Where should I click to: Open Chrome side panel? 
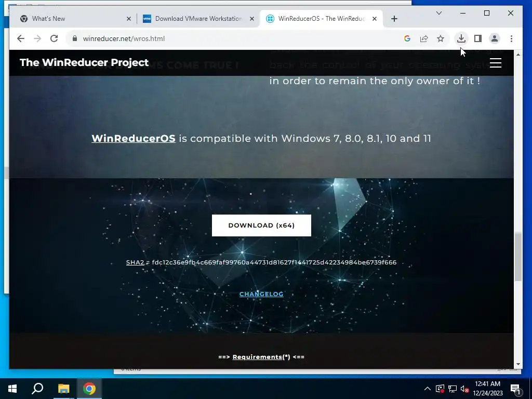coord(478,38)
